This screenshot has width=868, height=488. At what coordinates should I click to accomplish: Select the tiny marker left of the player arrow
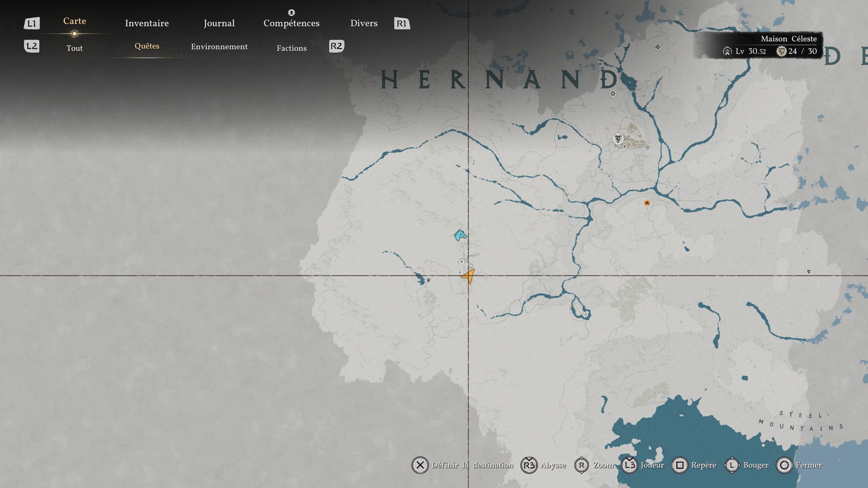point(460,272)
